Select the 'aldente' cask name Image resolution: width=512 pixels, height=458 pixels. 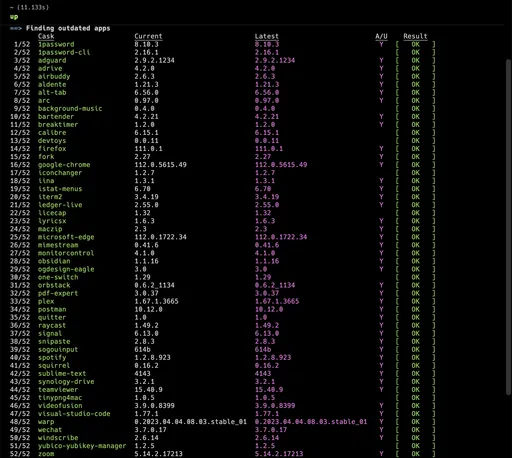click(x=52, y=84)
